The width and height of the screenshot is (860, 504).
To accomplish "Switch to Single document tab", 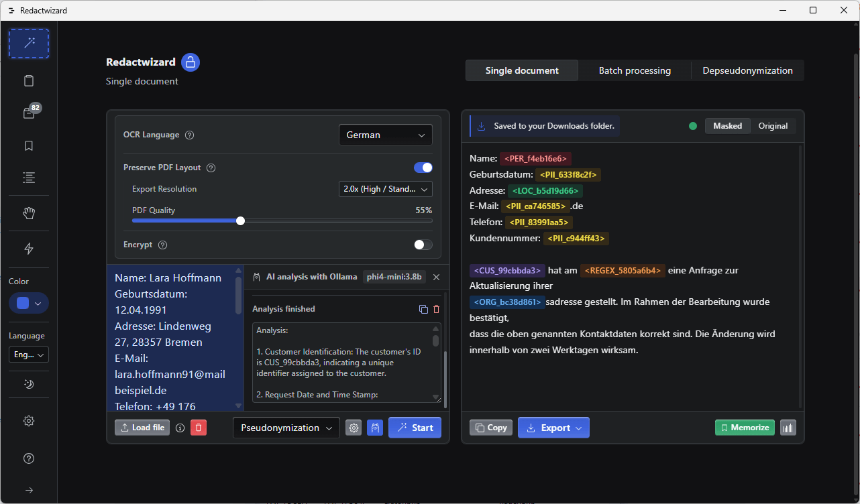I will (522, 70).
